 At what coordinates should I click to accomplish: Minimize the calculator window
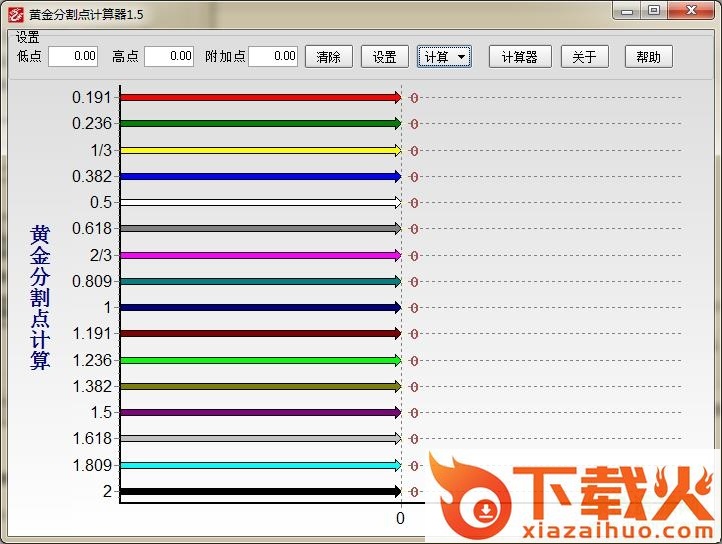(627, 11)
